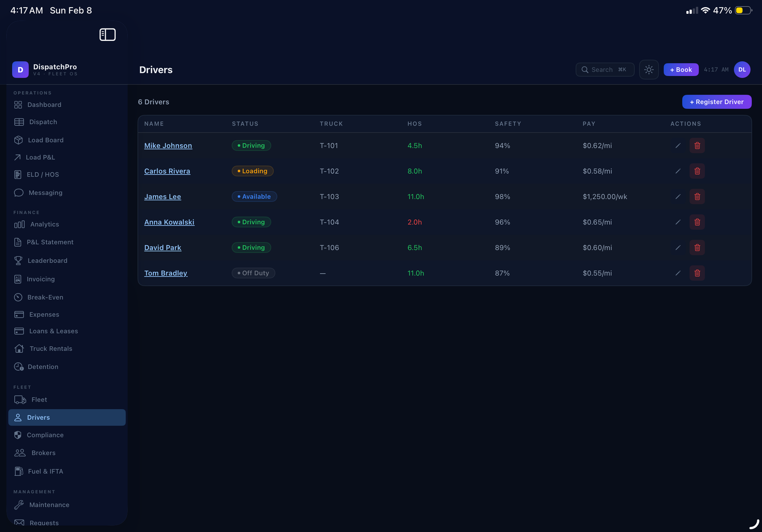762x532 pixels.
Task: Click the Safety column header
Action: (508, 124)
